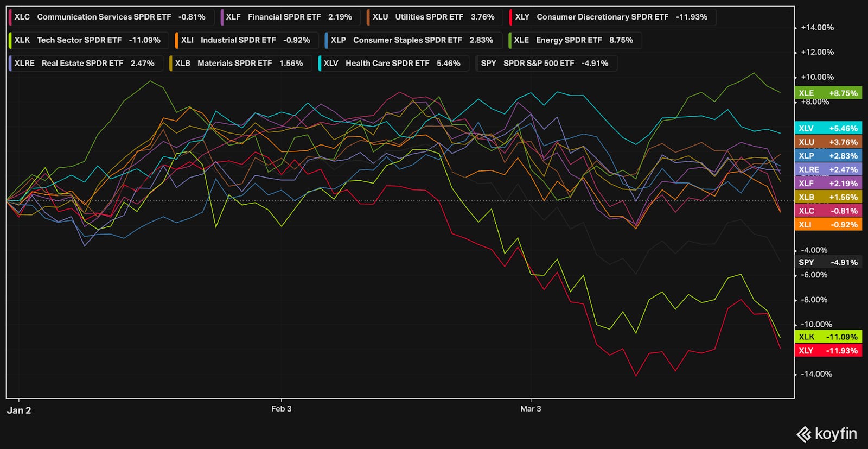The height and width of the screenshot is (449, 868).
Task: Select the XLF Financial SPDR ETF legend chip
Action: (x=291, y=17)
